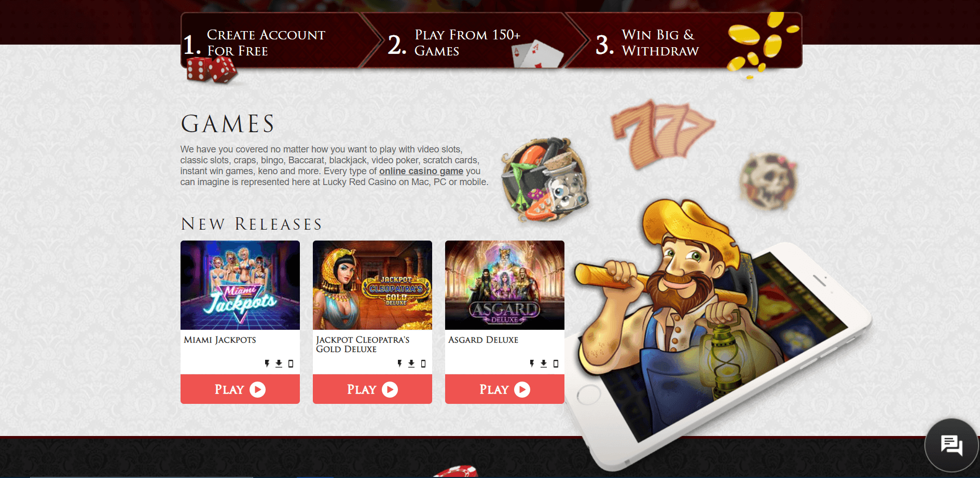Click mobile icon under Miami Jackpots
This screenshot has width=980, height=478.
click(291, 363)
